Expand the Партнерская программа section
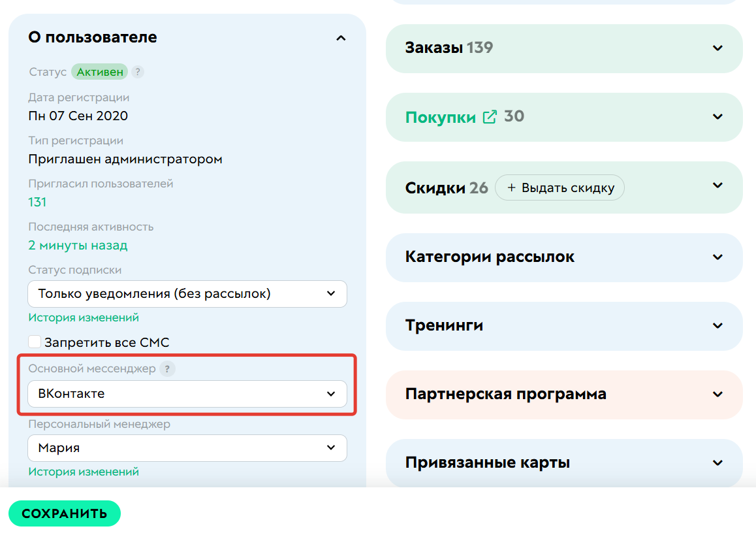Viewport: 756px width, 535px height. [717, 395]
